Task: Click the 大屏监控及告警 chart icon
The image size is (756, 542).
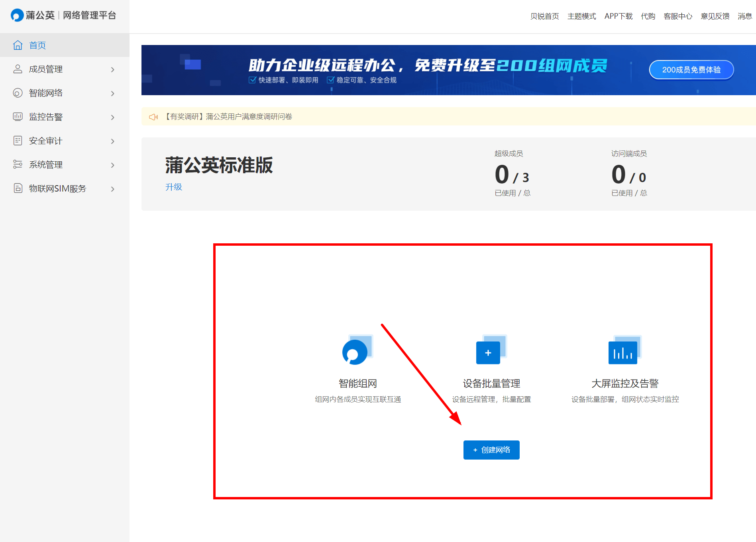Action: pos(625,350)
